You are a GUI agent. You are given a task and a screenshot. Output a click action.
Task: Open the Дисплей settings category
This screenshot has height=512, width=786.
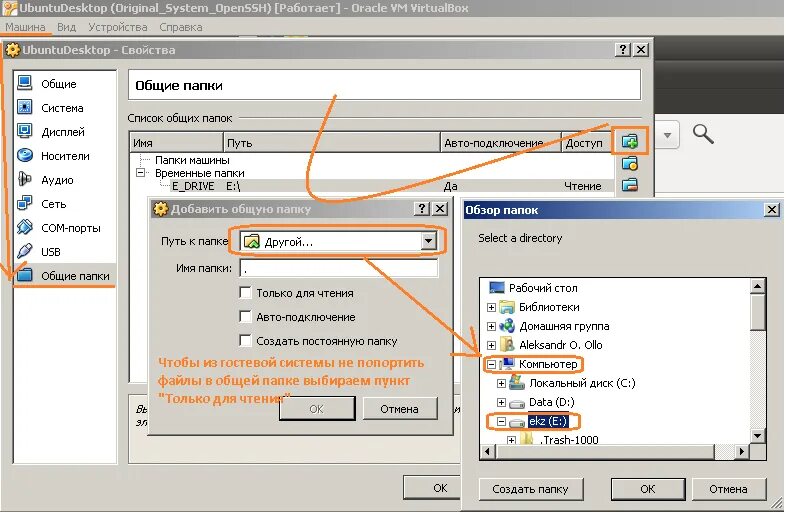coord(63,132)
